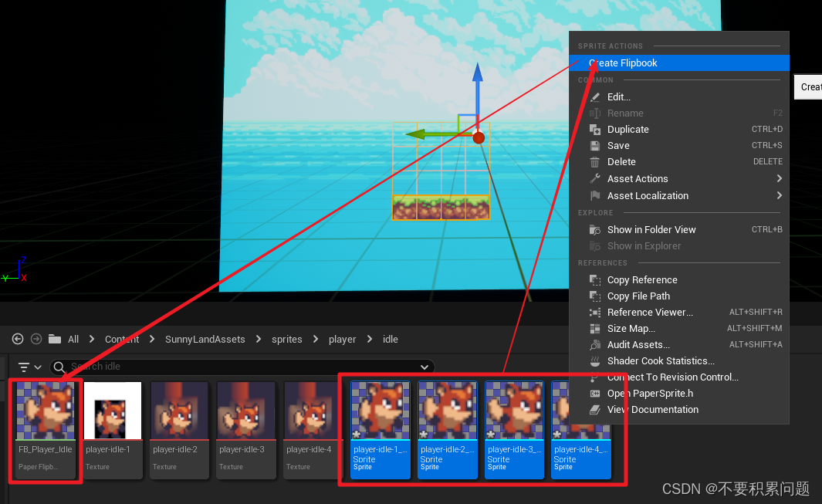Navigate to sprites folder in breadcrumb
Viewport: 822px width, 504px height.
[287, 340]
